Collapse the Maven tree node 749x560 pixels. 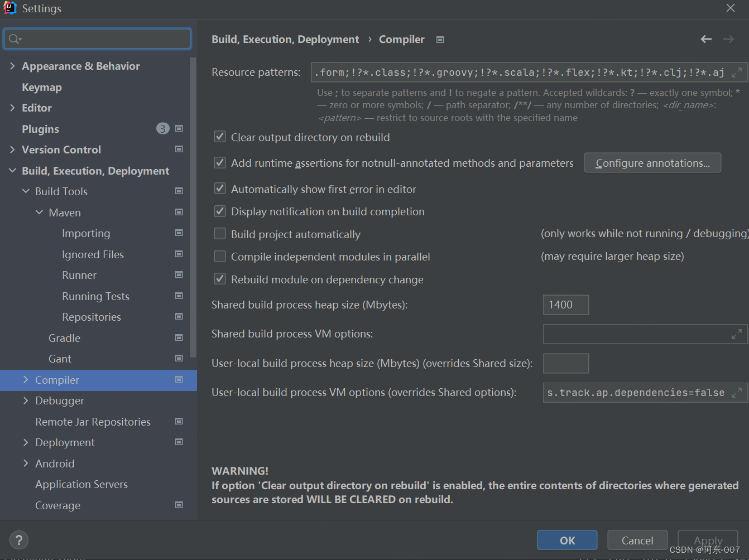(x=39, y=213)
